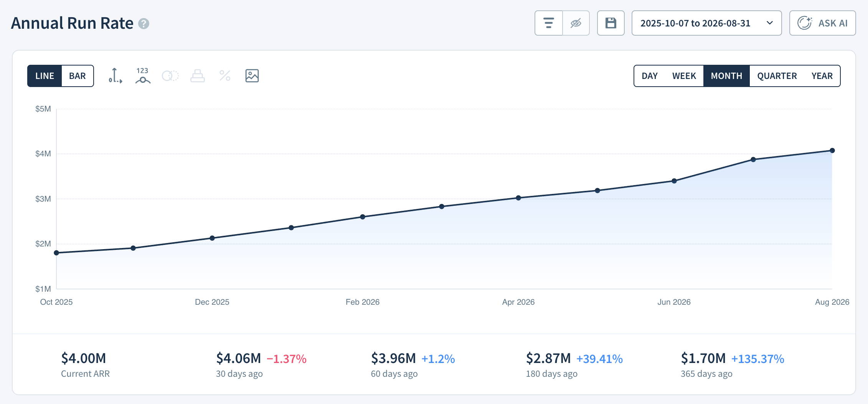Click the compare periods circles icon

coord(170,76)
